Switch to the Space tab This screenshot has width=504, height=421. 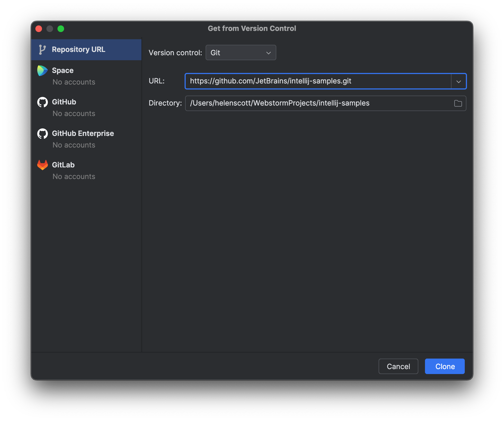62,70
